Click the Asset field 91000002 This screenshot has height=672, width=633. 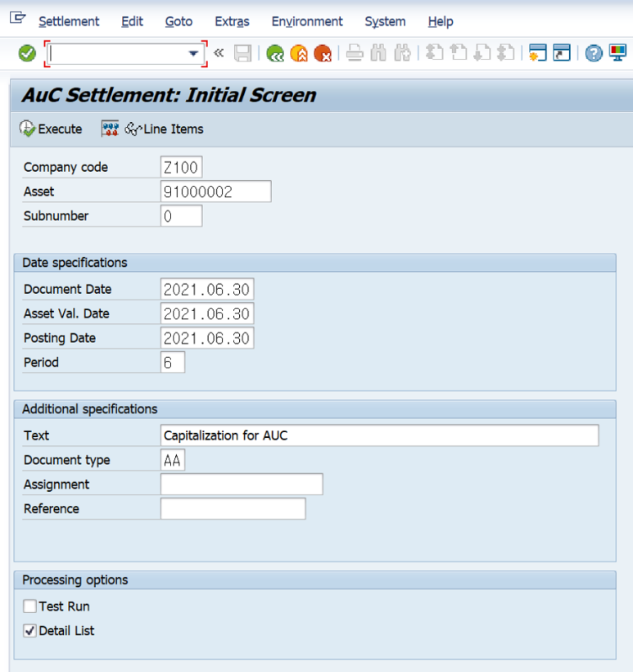coord(215,192)
